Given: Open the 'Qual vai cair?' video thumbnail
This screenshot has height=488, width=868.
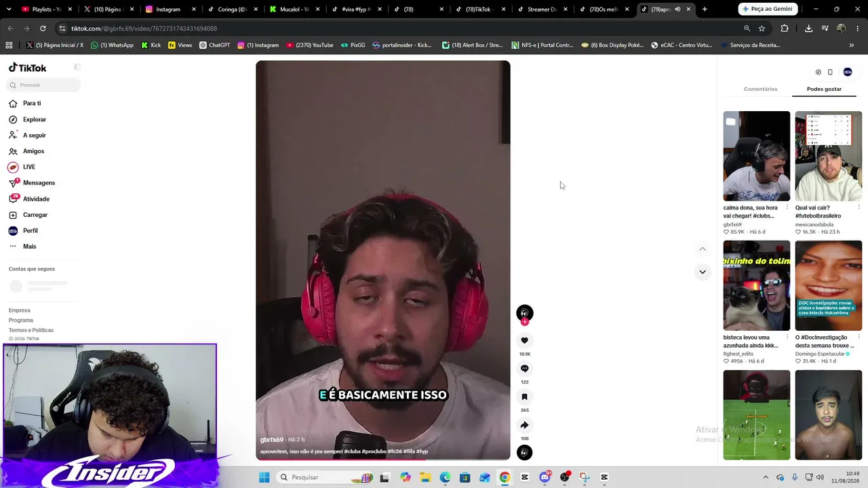Looking at the screenshot, I should [x=828, y=156].
